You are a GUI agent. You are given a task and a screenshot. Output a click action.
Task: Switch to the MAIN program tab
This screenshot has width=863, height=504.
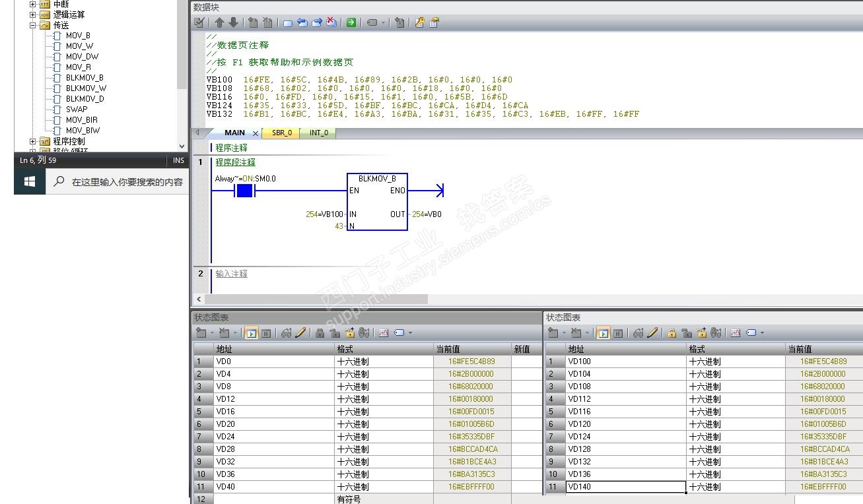[234, 133]
